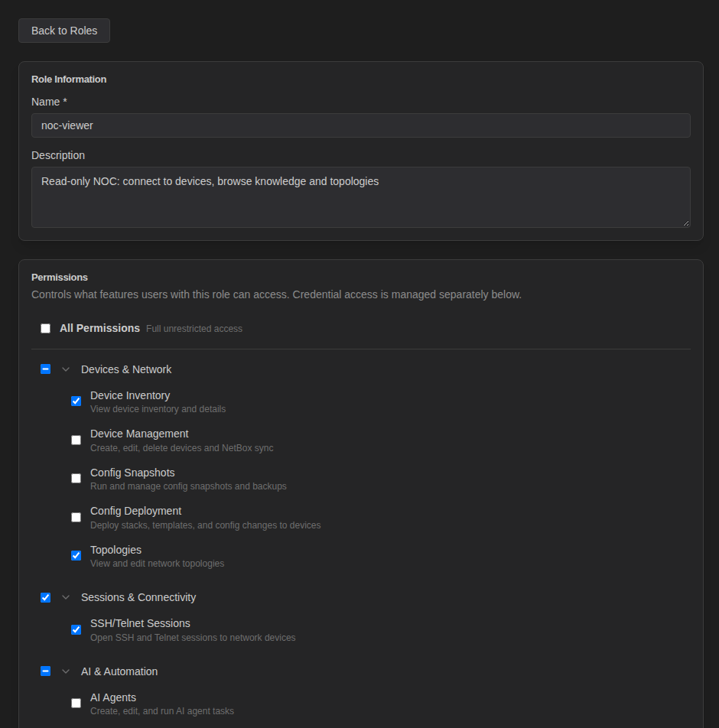
Task: Click the AI Agents label text
Action: pyautogui.click(x=113, y=698)
